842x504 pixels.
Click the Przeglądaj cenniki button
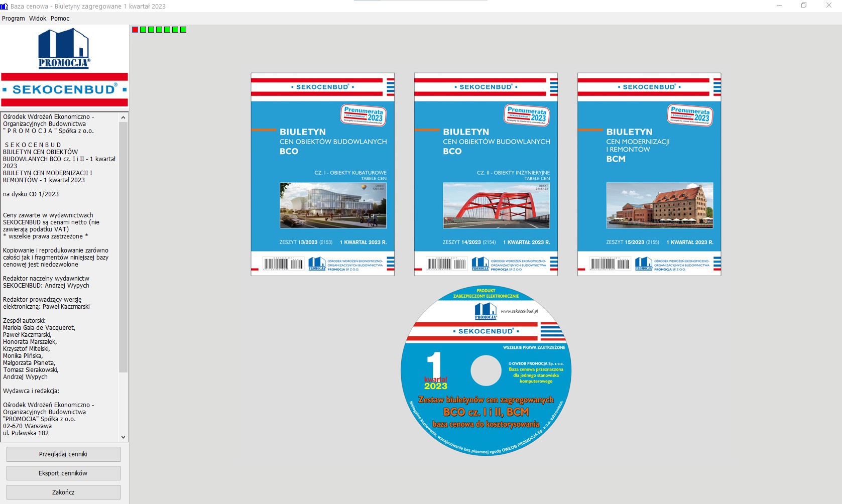click(63, 454)
